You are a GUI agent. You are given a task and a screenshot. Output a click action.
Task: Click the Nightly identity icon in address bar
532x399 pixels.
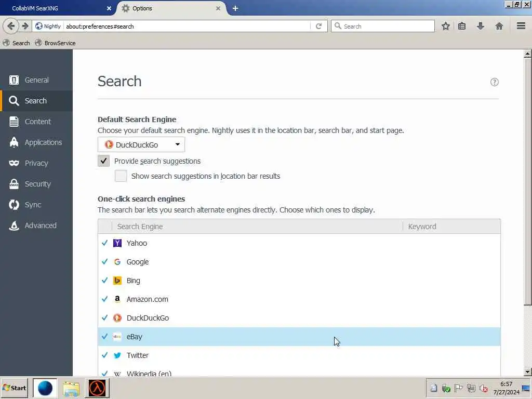click(x=48, y=26)
